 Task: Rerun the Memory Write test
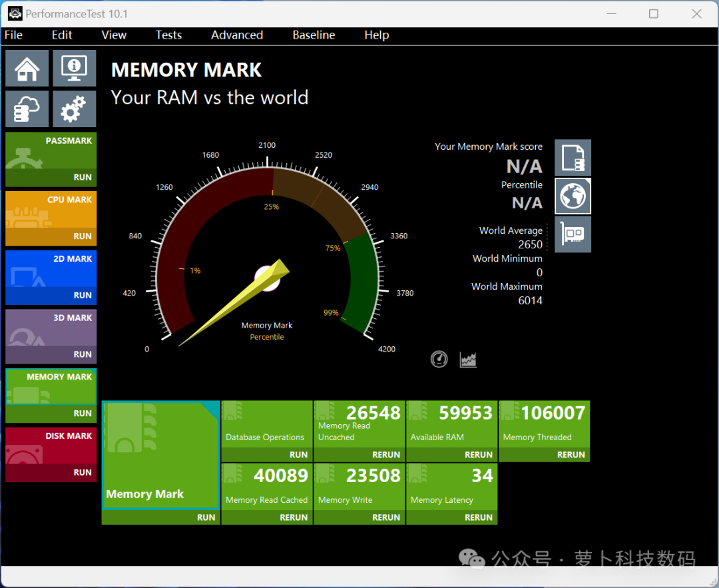coord(359,517)
